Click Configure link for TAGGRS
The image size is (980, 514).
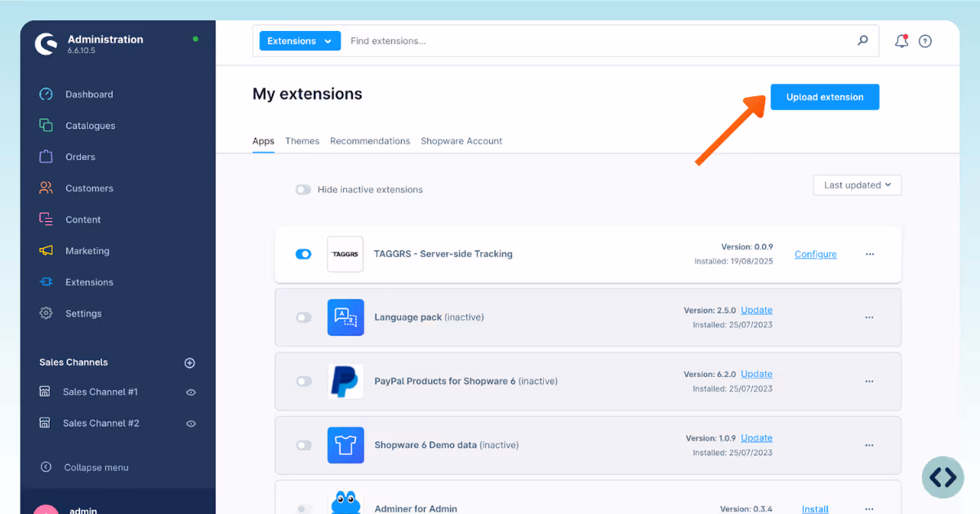click(x=816, y=255)
